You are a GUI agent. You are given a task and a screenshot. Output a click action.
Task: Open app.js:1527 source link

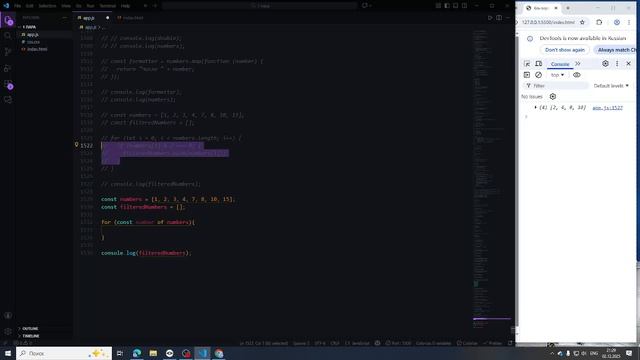(x=607, y=108)
